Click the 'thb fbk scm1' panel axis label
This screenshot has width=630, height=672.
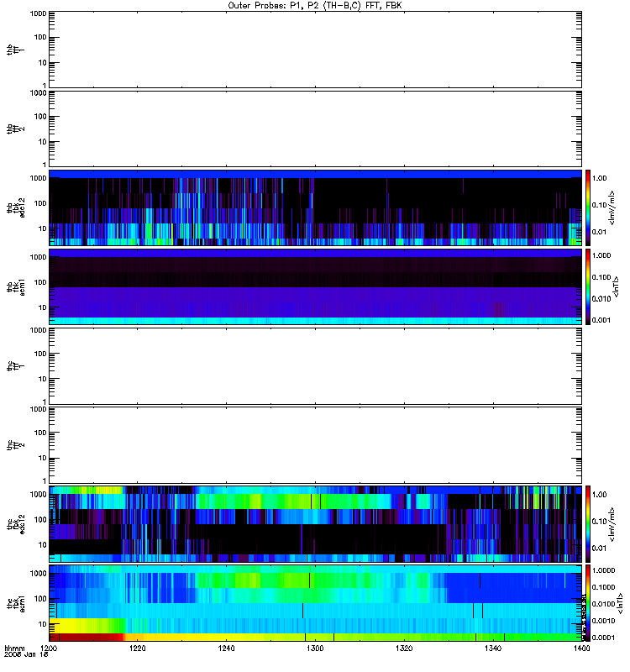pyautogui.click(x=15, y=286)
